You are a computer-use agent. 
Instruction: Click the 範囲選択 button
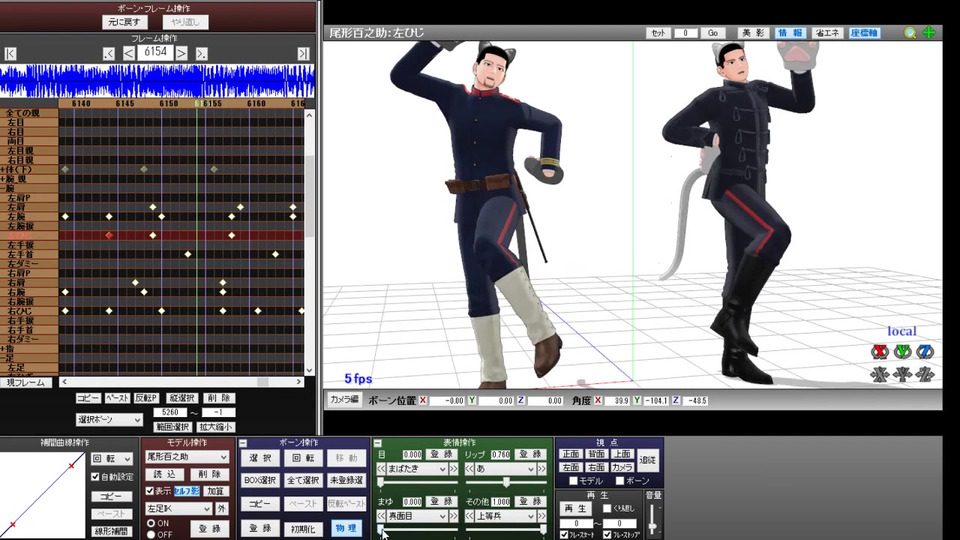[172, 427]
